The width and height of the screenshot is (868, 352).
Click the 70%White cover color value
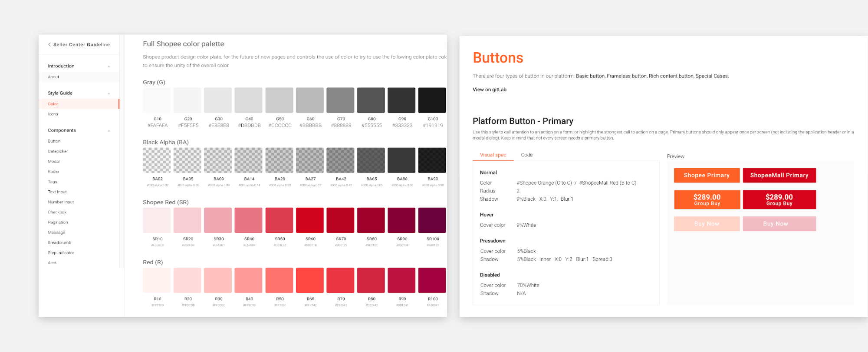click(528, 286)
